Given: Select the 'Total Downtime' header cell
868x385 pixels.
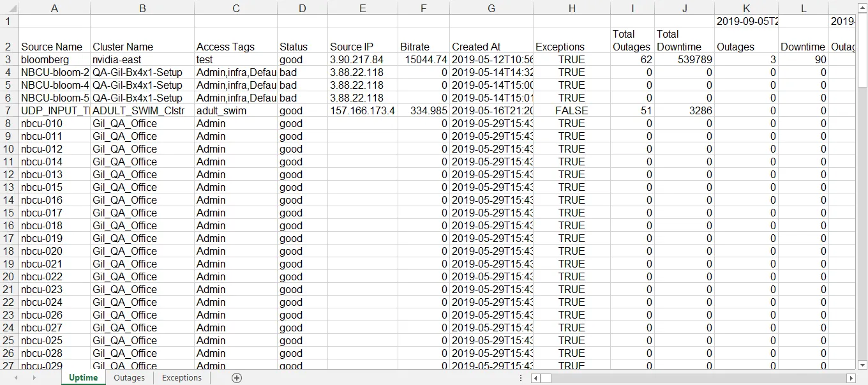Looking at the screenshot, I should (x=685, y=40).
